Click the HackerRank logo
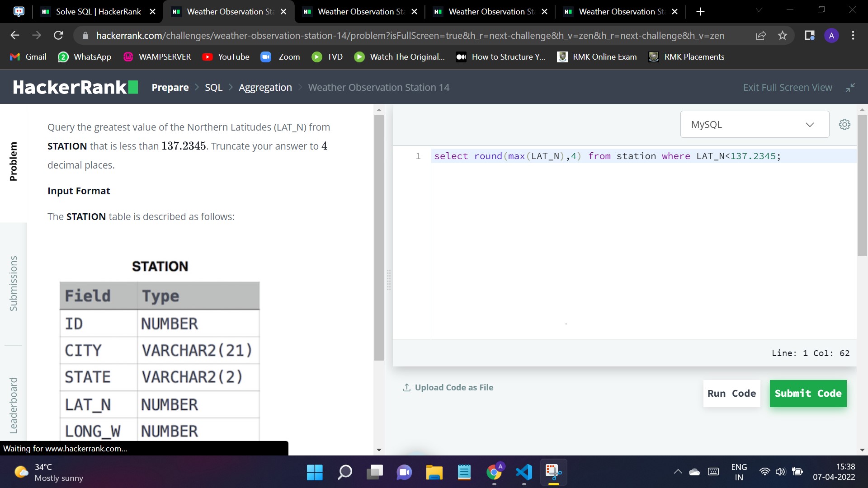This screenshot has width=868, height=488. (75, 87)
